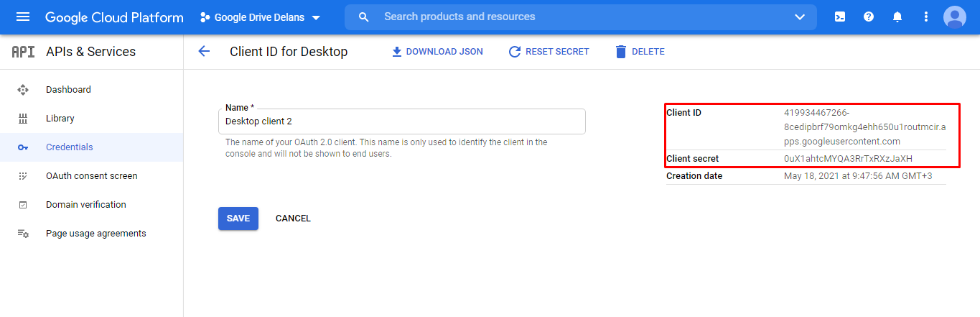
Task: Select Library in the sidebar
Action: click(60, 119)
